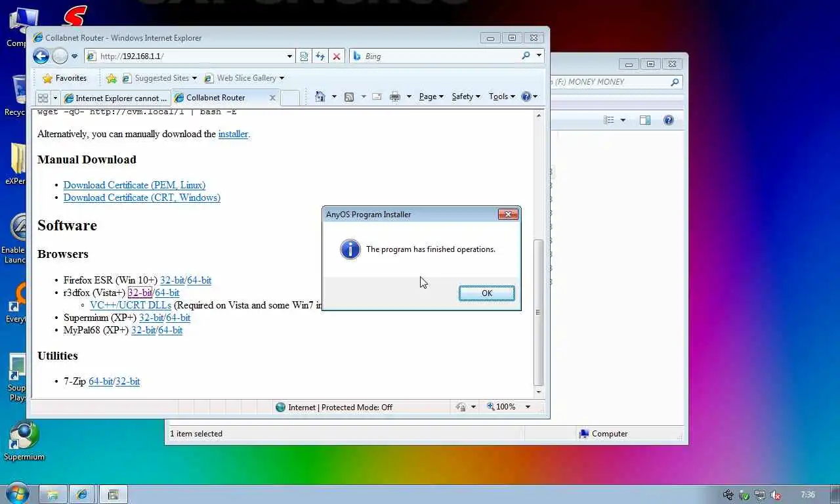Click the Print icon

tap(395, 96)
